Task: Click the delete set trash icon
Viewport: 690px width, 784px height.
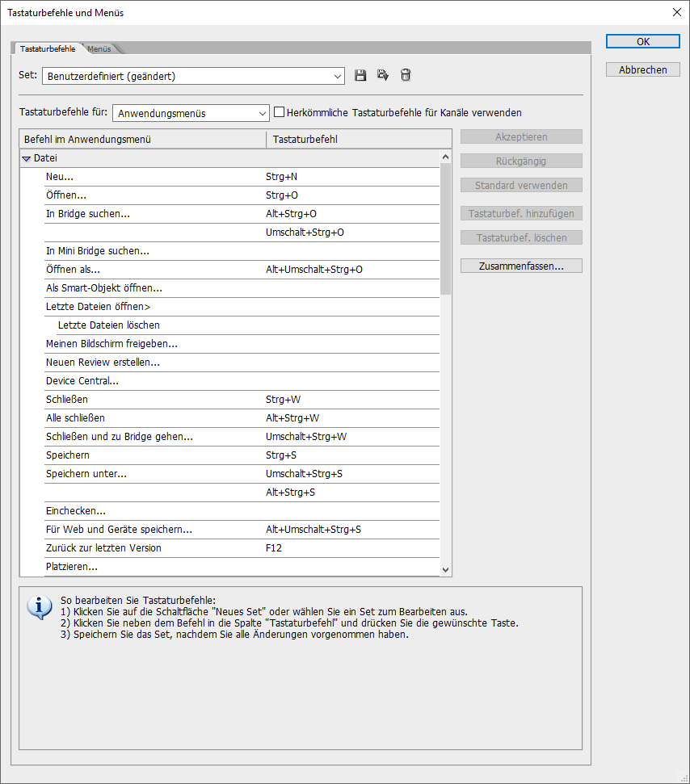Action: tap(406, 76)
